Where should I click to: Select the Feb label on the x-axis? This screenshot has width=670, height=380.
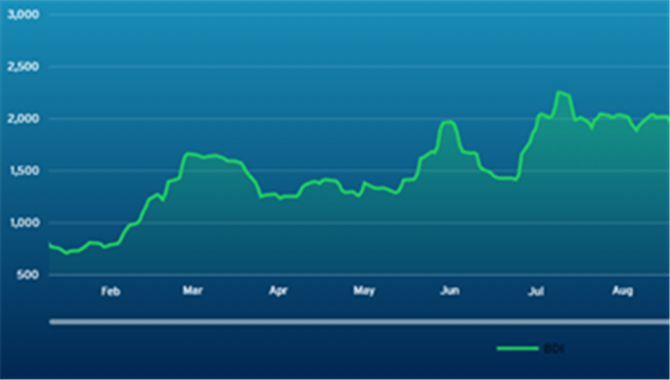[x=111, y=291]
